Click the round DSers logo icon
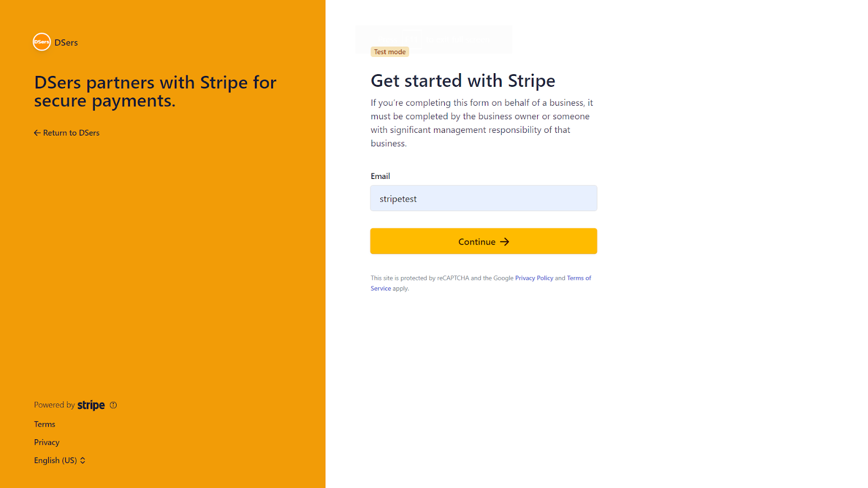Screen dimensions: 868x488 point(42,42)
